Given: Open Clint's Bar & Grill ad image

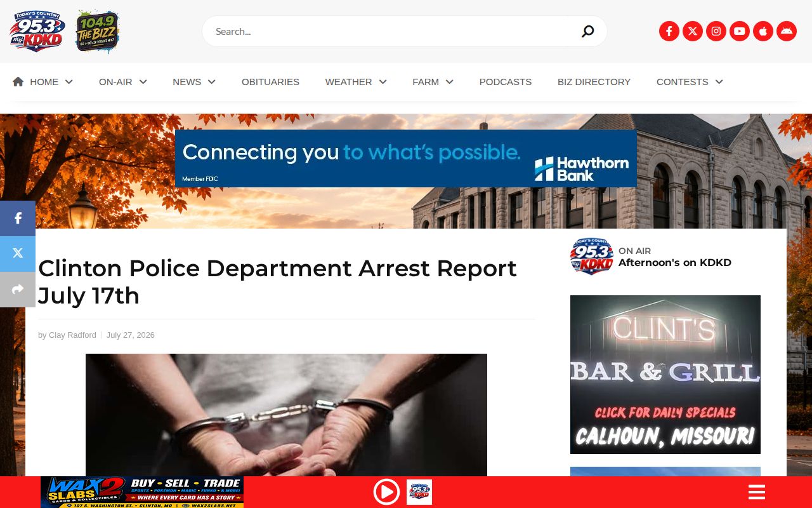Looking at the screenshot, I should 665,375.
